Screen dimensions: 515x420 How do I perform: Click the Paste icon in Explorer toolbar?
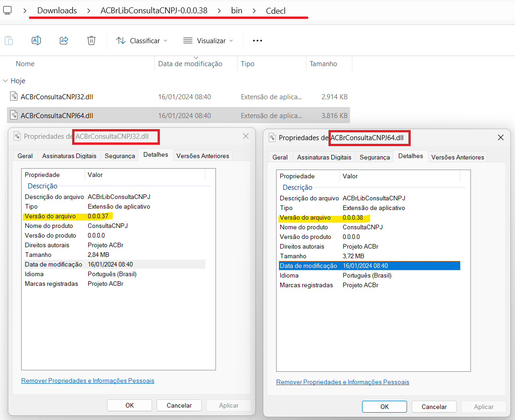click(9, 40)
